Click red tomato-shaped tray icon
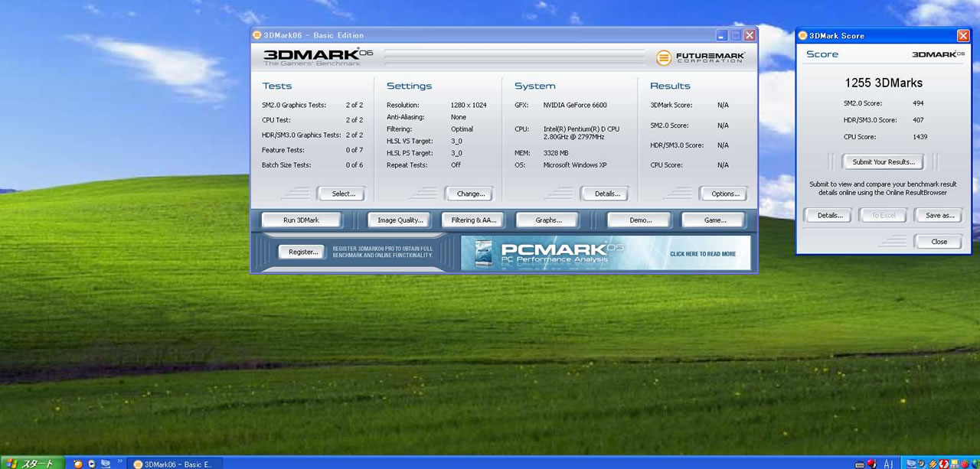Screen dimensions: 980x469 click(965, 464)
